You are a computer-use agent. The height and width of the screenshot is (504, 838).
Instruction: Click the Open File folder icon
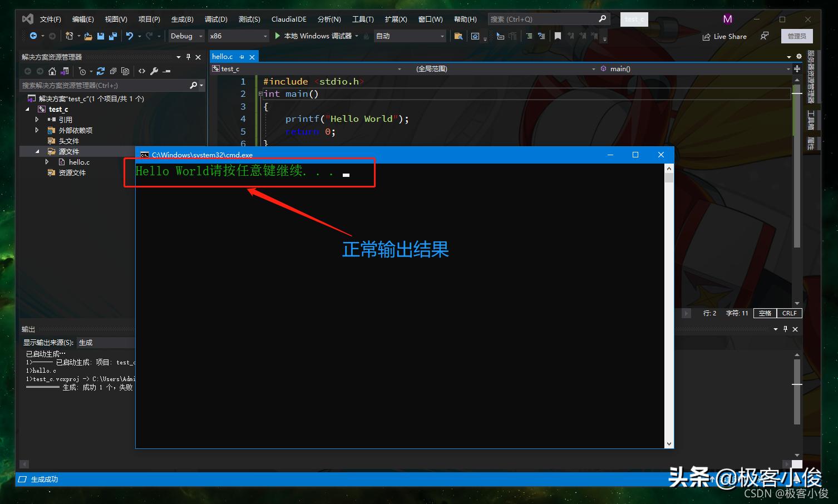click(x=88, y=36)
